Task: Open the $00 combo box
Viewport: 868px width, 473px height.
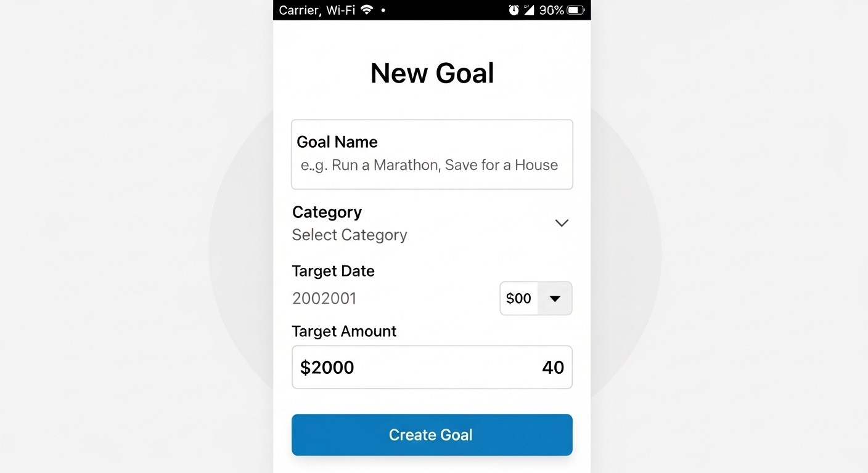Action: click(x=519, y=299)
